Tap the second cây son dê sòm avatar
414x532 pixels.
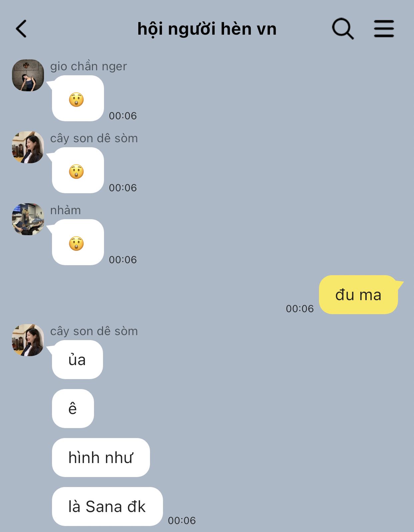click(x=28, y=340)
